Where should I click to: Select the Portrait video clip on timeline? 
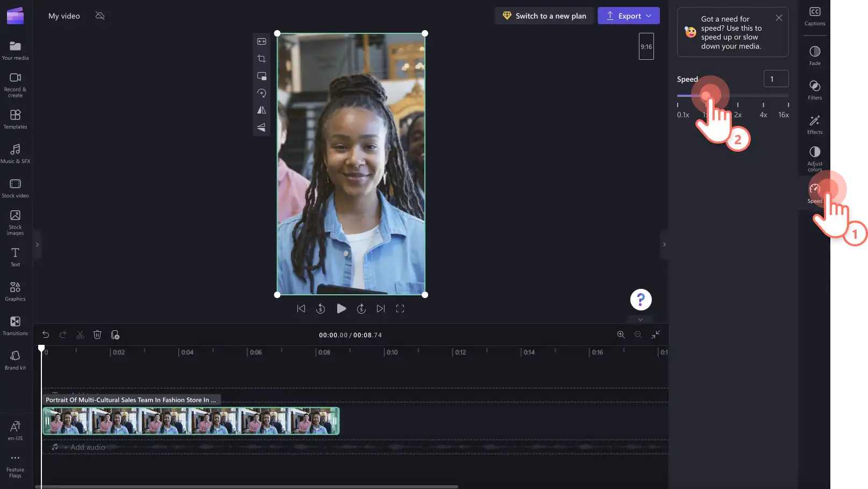click(x=191, y=421)
